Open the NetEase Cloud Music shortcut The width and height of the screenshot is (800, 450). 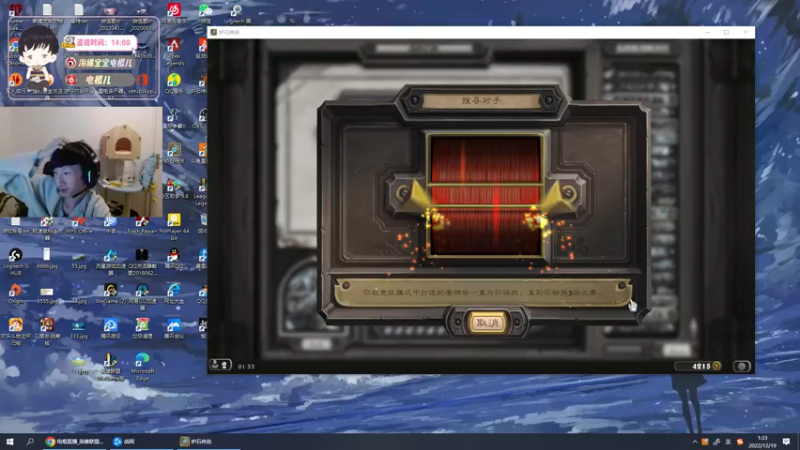tap(174, 12)
